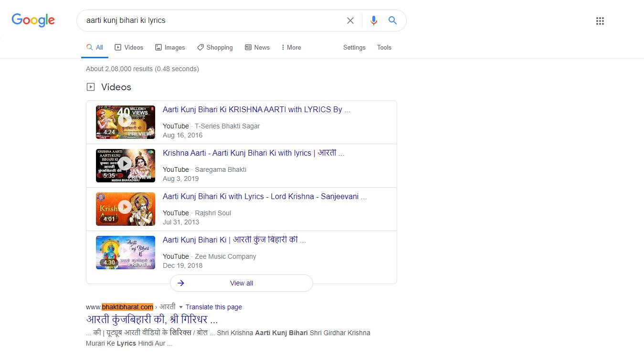
Task: Play the Rajshri Soul video thumbnail
Action: click(x=125, y=209)
